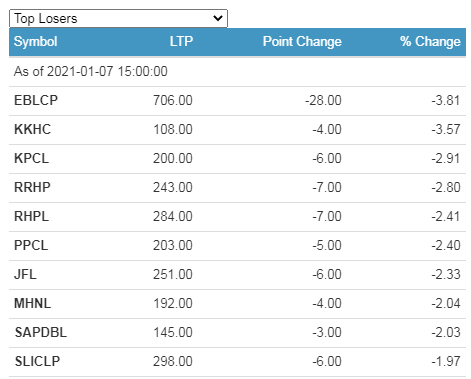This screenshot has width=471, height=379.
Task: Click the EBLCP LTP value 706.00
Action: [x=173, y=100]
